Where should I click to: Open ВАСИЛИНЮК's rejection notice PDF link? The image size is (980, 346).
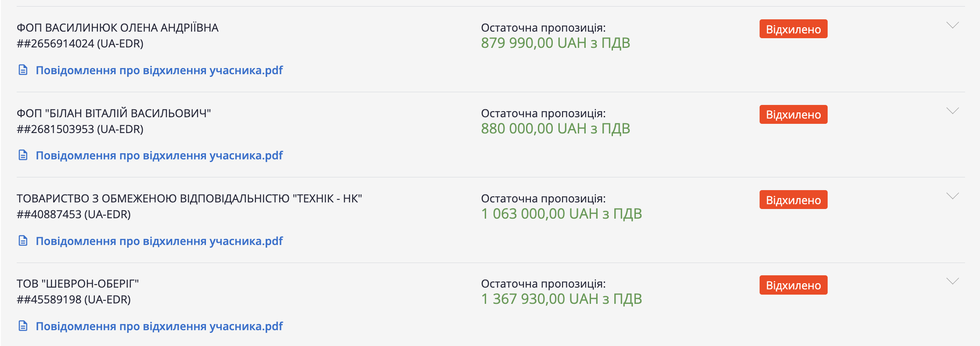pyautogui.click(x=159, y=70)
